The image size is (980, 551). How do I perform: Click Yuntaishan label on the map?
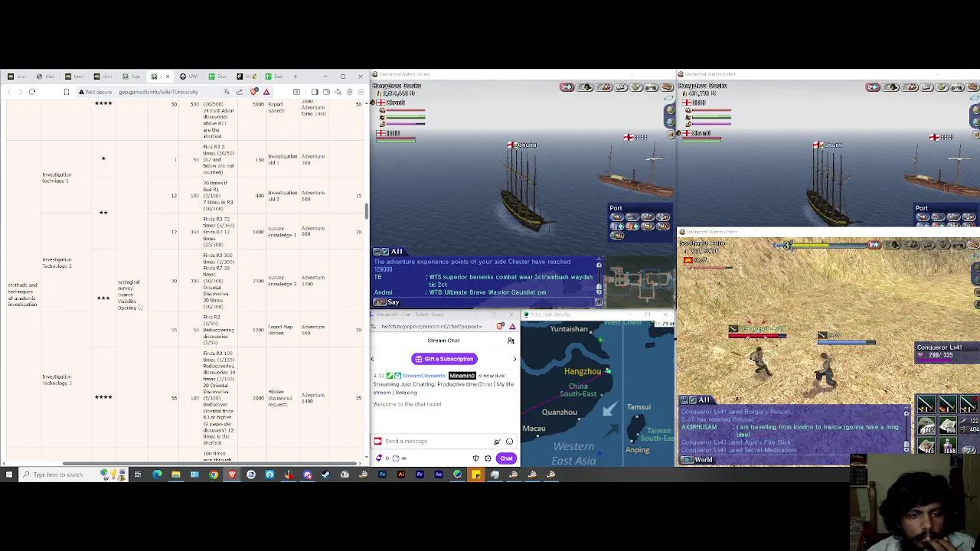tap(569, 329)
